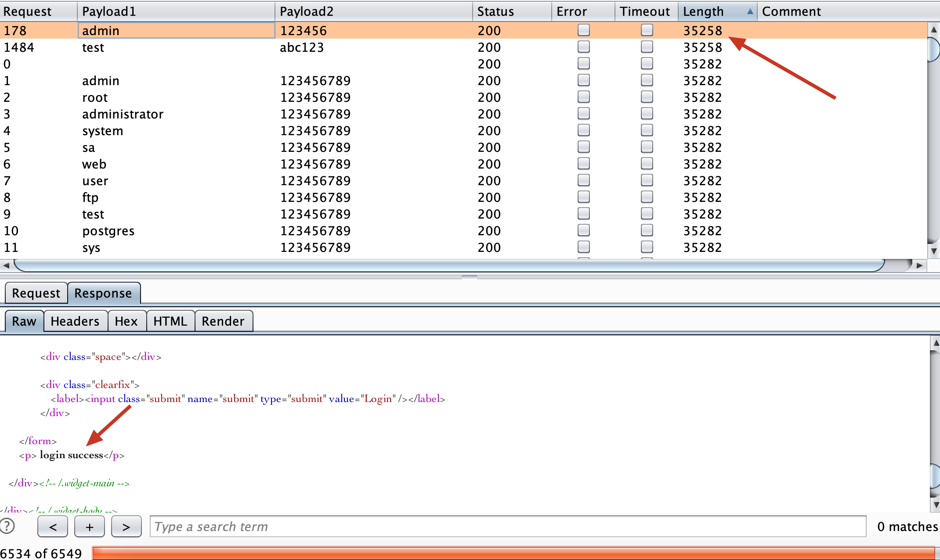Open the Render view tab
940x560 pixels.
[x=223, y=321]
